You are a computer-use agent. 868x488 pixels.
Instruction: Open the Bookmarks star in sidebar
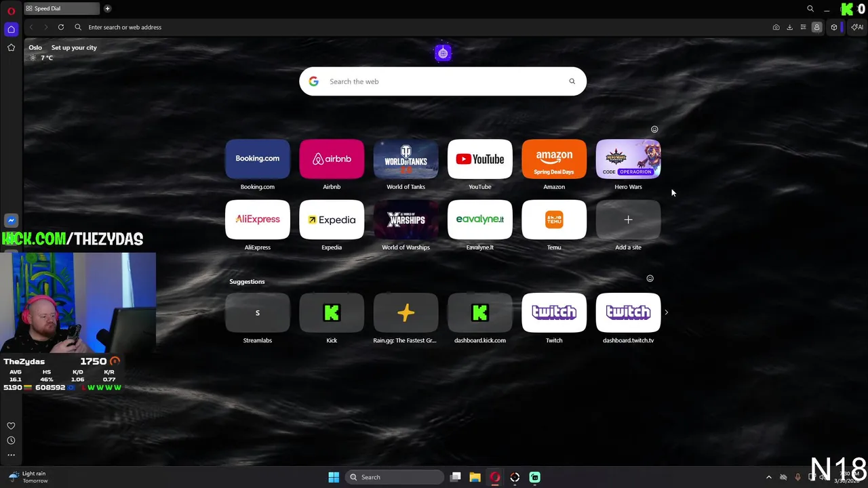tap(11, 47)
